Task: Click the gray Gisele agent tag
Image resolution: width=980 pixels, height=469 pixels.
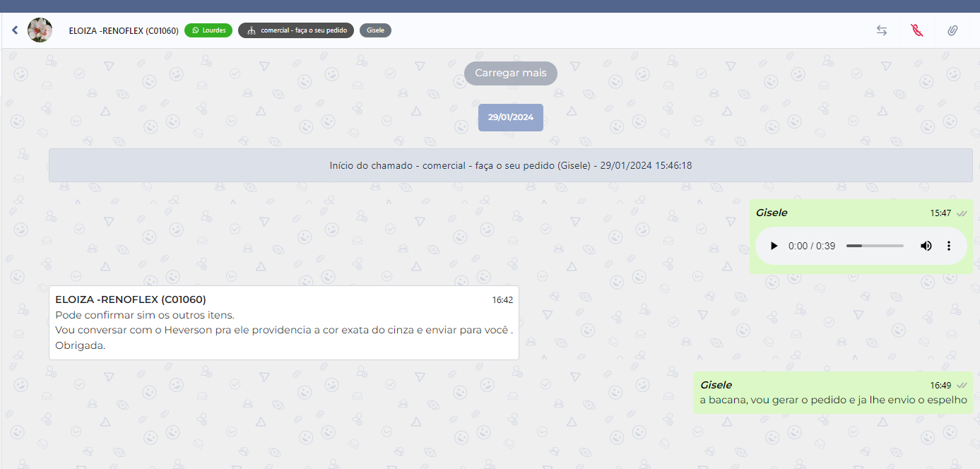Action: coord(375,30)
